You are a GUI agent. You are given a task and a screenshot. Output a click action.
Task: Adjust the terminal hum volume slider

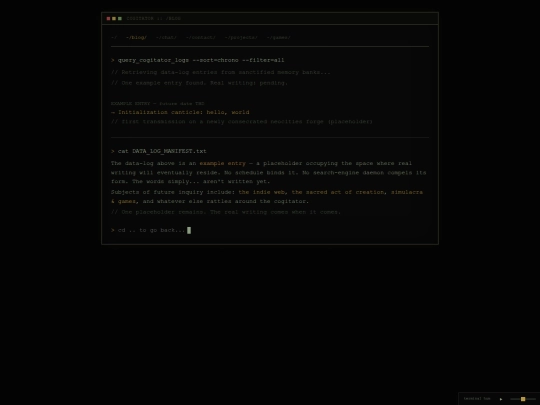coord(522,399)
